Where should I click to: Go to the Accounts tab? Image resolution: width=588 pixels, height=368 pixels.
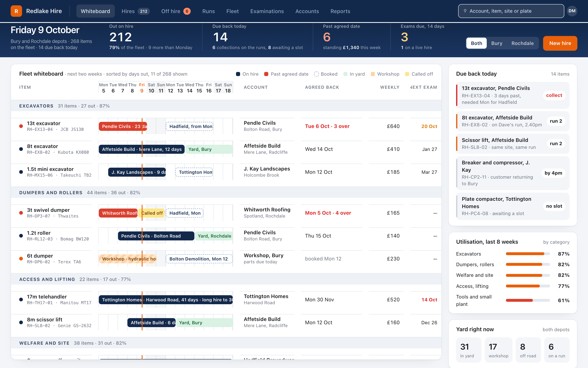tap(307, 11)
